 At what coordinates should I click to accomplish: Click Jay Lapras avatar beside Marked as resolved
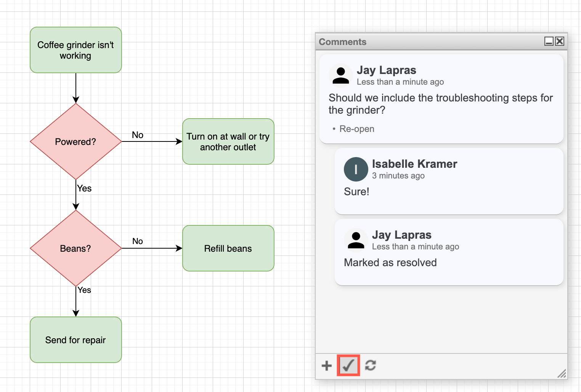356,240
